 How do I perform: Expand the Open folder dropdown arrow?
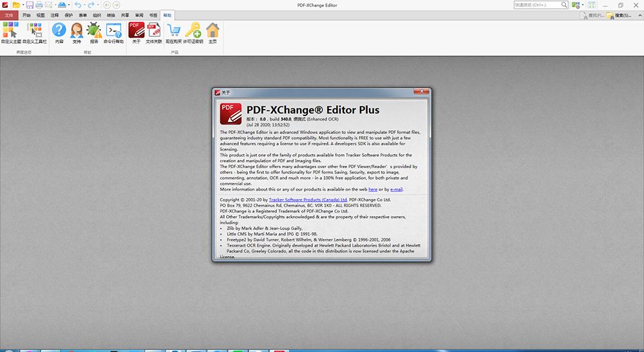23,5
